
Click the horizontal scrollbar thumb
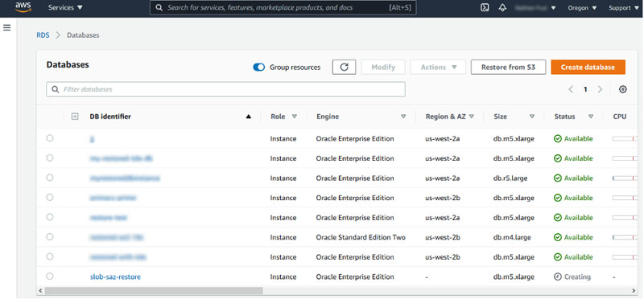pyautogui.click(x=154, y=290)
